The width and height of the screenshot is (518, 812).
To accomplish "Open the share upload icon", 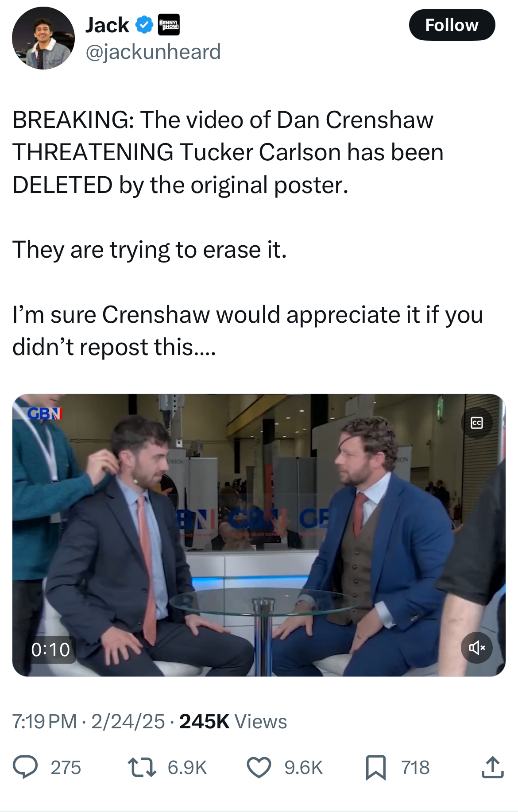I will tap(492, 767).
